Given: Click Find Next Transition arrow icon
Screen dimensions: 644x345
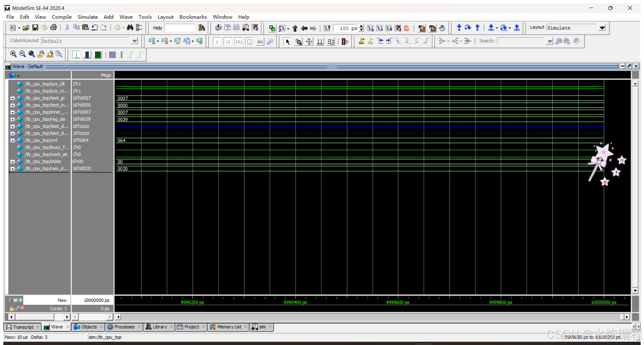Looking at the screenshot, I should point(389,41).
